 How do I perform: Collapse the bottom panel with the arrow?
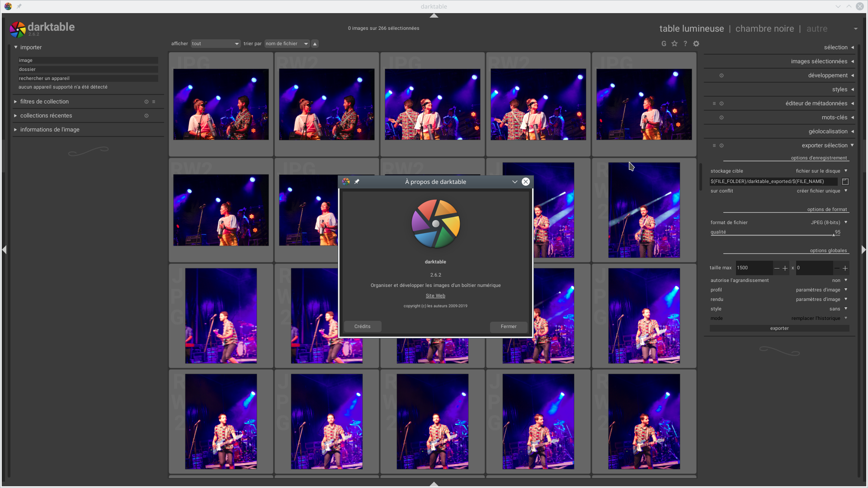coord(434,484)
